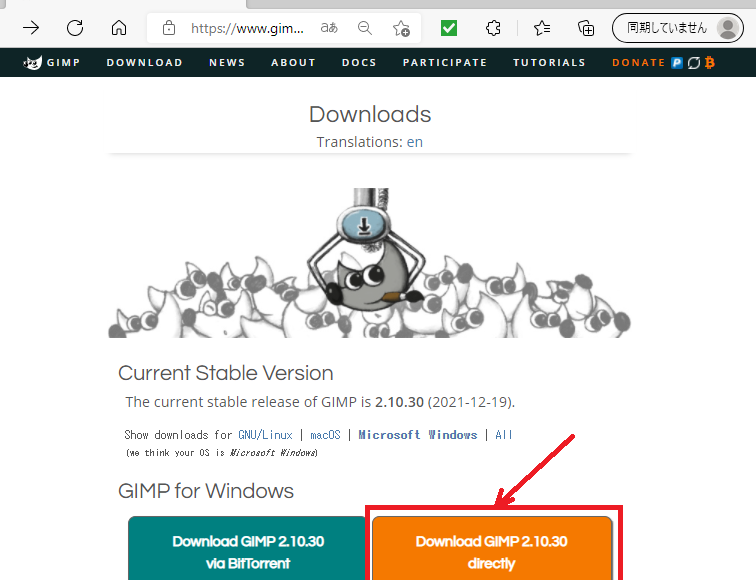Open the collections icon
The height and width of the screenshot is (580, 756).
[586, 28]
